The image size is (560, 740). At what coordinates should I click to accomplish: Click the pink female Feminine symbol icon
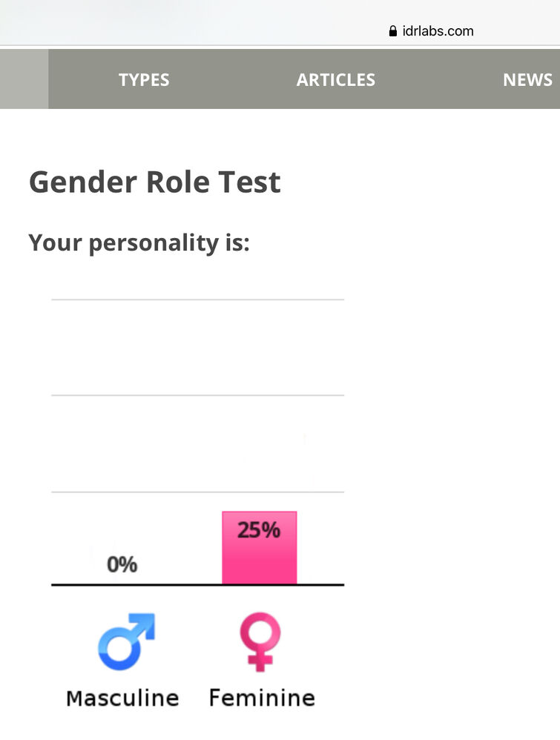(x=260, y=642)
